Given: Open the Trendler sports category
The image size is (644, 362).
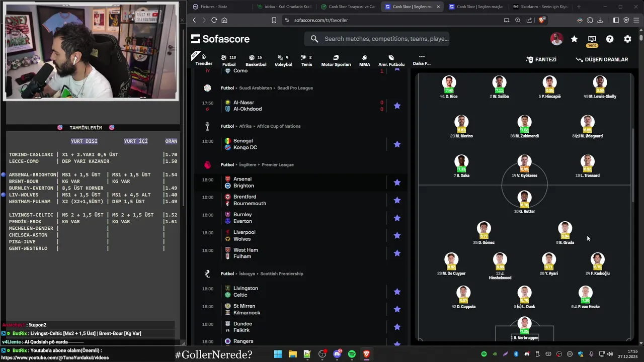Looking at the screenshot, I should tap(204, 59).
